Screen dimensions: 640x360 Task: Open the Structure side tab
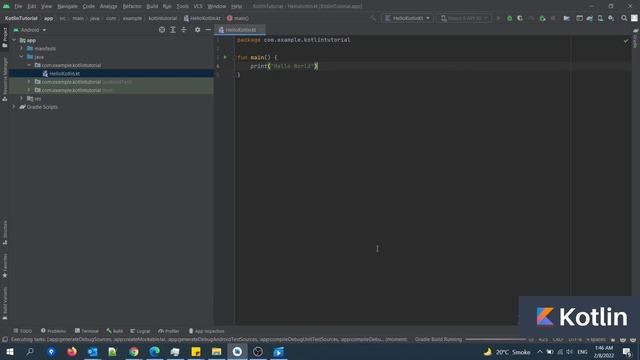[4, 233]
